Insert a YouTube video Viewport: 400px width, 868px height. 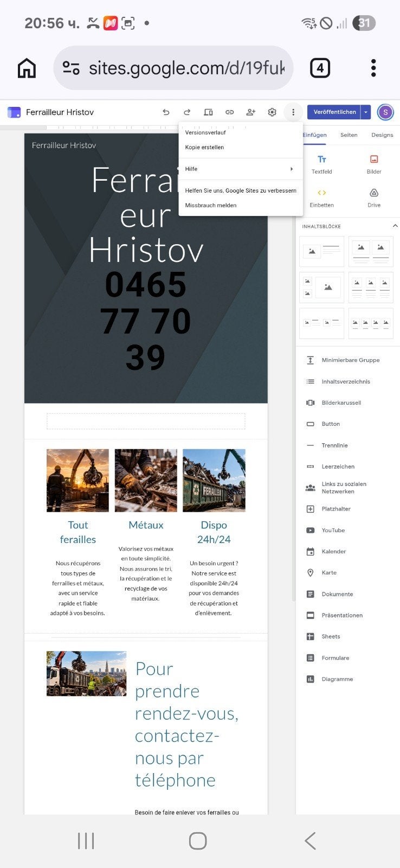[348, 530]
